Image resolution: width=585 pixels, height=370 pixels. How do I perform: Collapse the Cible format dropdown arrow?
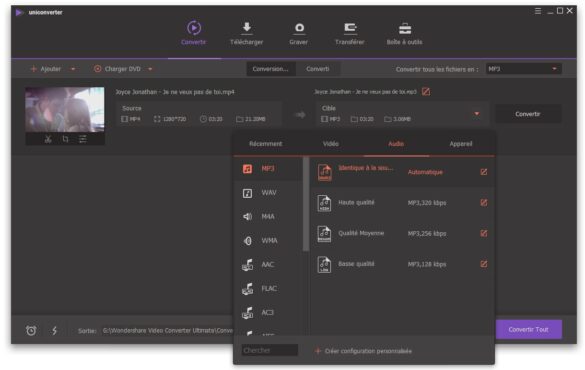pos(477,113)
